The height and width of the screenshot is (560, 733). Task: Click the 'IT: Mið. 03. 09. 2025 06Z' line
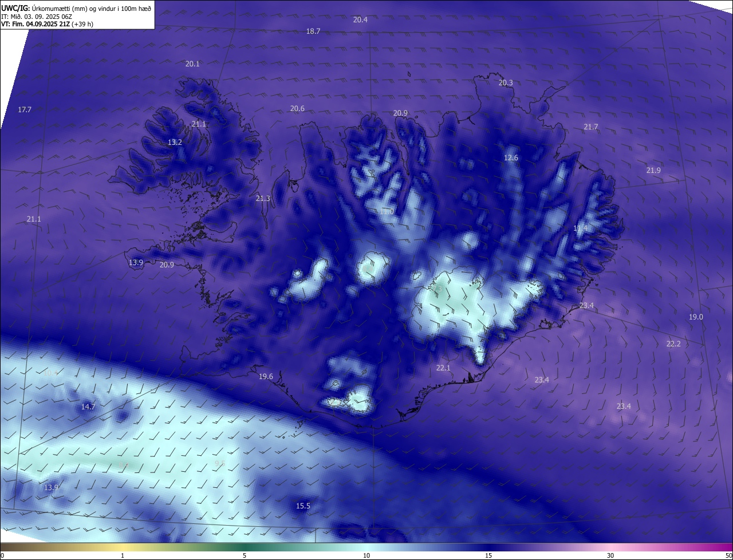click(37, 17)
